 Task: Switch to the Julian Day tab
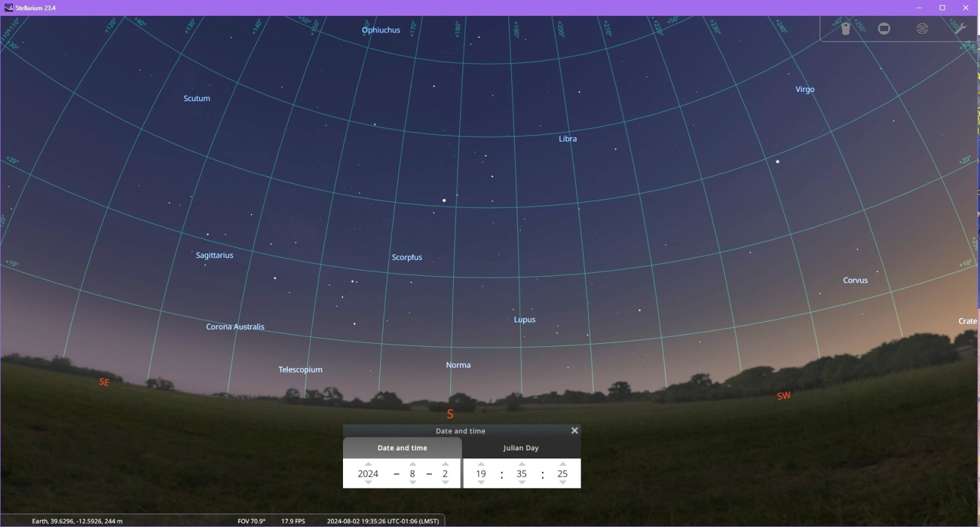pos(521,448)
